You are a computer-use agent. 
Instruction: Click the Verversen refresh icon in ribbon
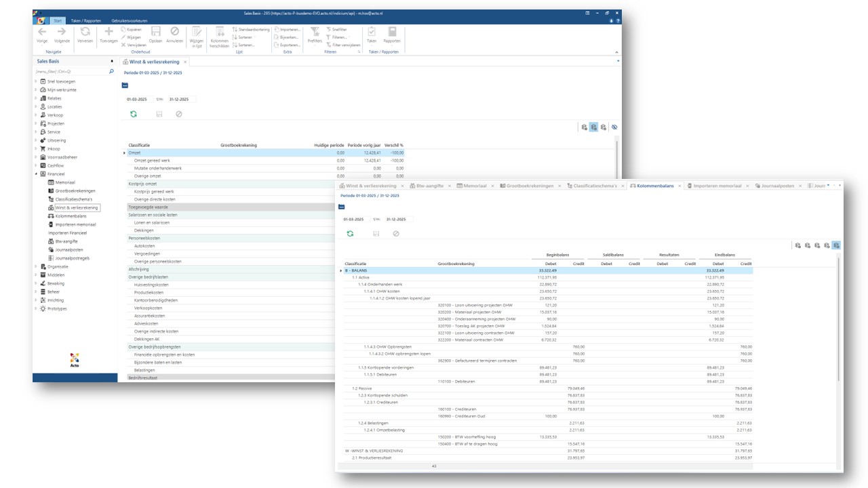85,32
